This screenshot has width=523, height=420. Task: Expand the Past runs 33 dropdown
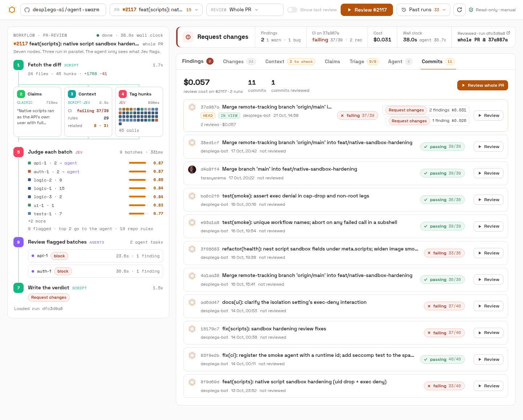pyautogui.click(x=423, y=10)
